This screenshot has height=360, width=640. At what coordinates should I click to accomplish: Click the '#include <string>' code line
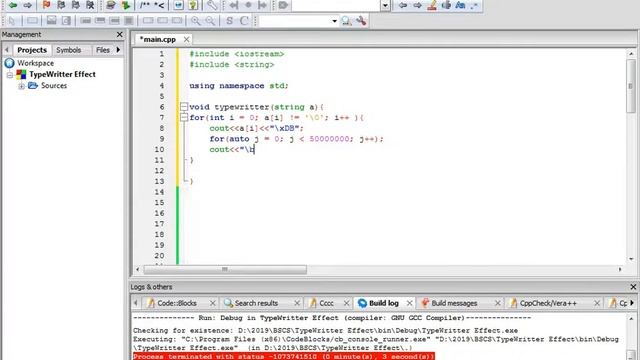(x=232, y=64)
